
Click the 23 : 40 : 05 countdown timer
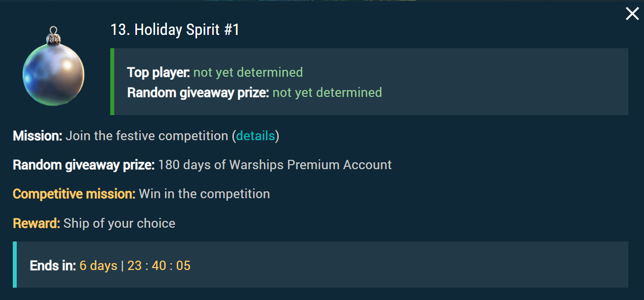pyautogui.click(x=159, y=266)
